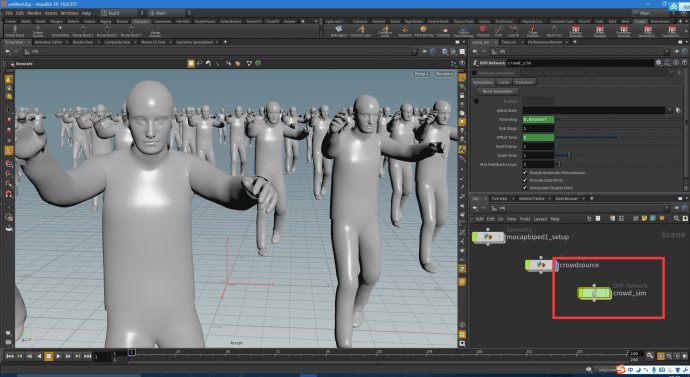Select the Path crowd tool

click(499, 31)
